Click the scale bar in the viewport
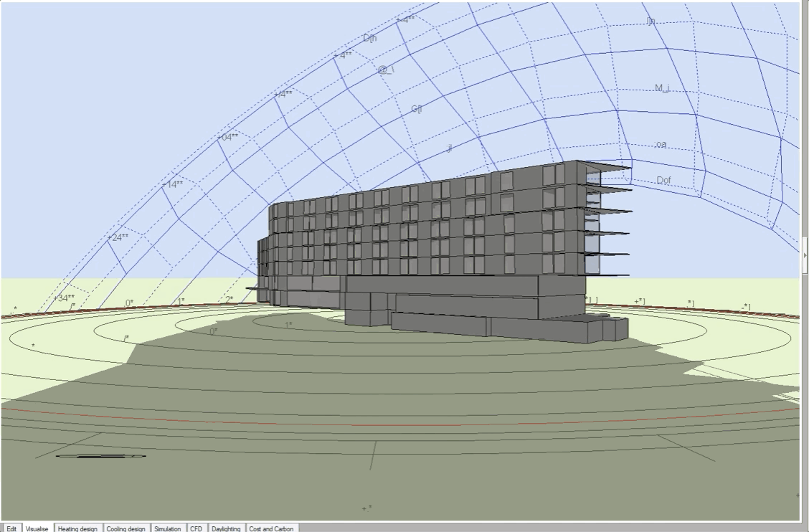Screen dimensions: 809x532 (x=100, y=456)
